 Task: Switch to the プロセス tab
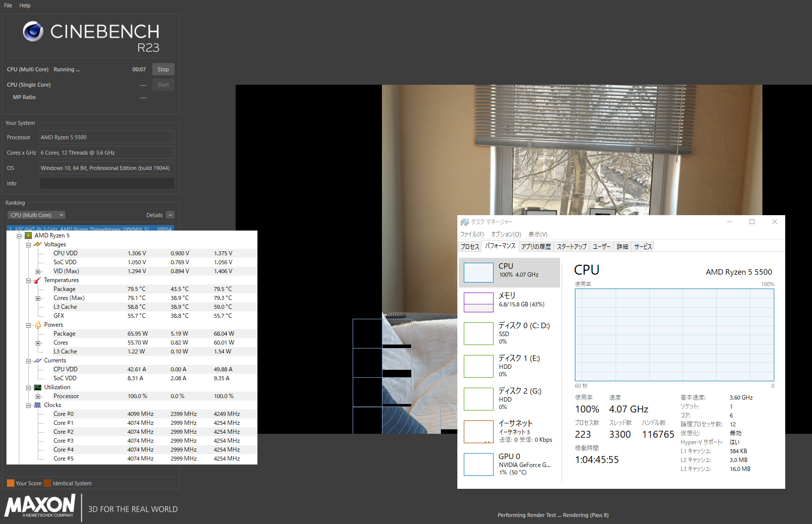(470, 246)
